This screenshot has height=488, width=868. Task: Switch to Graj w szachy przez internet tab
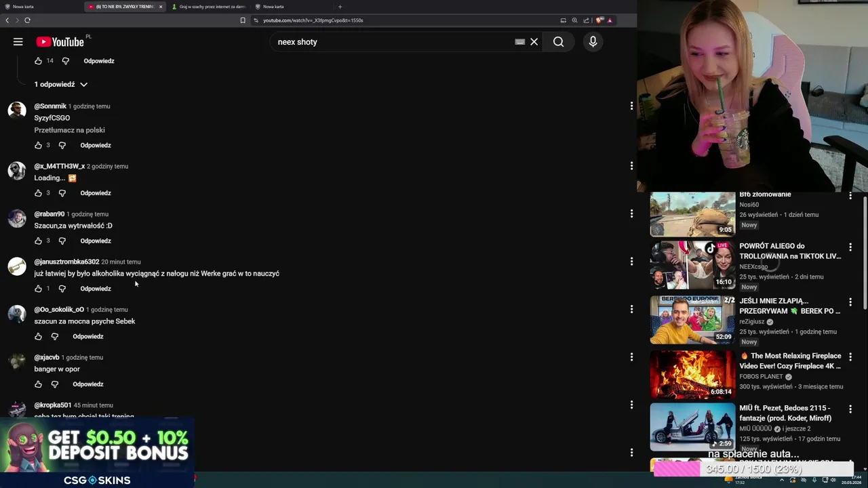208,7
